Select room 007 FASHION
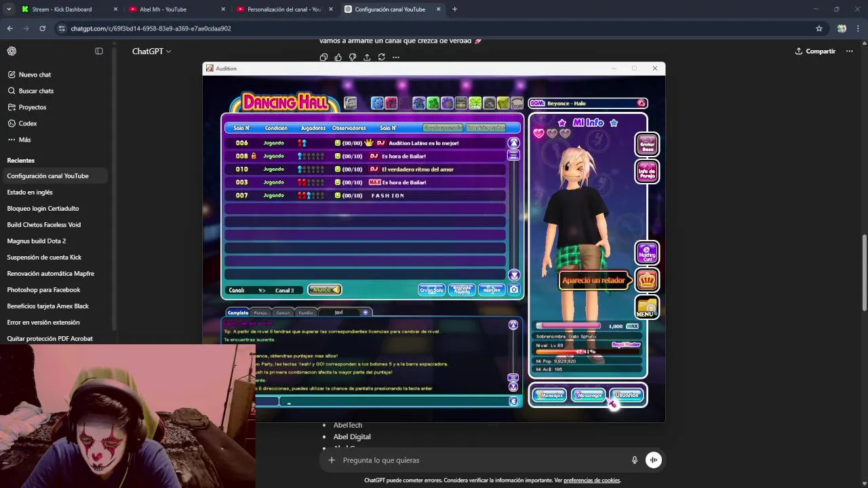The image size is (868, 488). (365, 195)
